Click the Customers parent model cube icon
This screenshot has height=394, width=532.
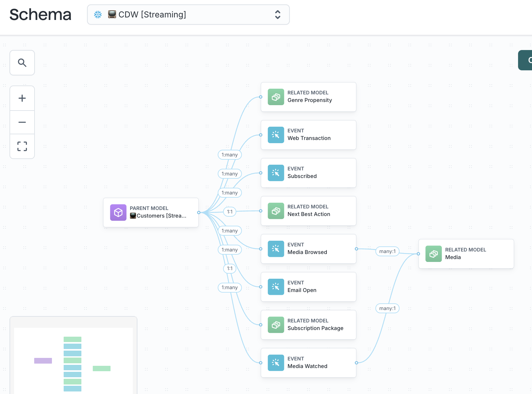(118, 213)
